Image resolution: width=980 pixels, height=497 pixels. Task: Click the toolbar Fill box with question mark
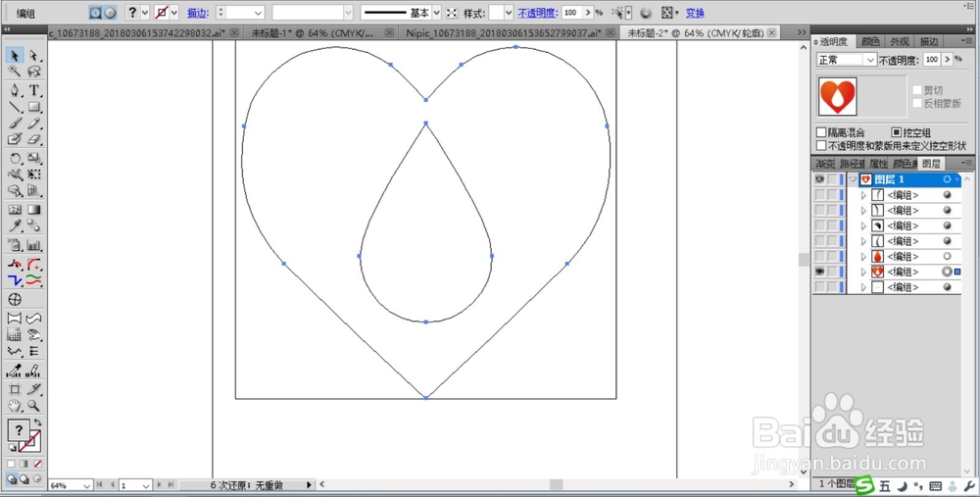19,430
